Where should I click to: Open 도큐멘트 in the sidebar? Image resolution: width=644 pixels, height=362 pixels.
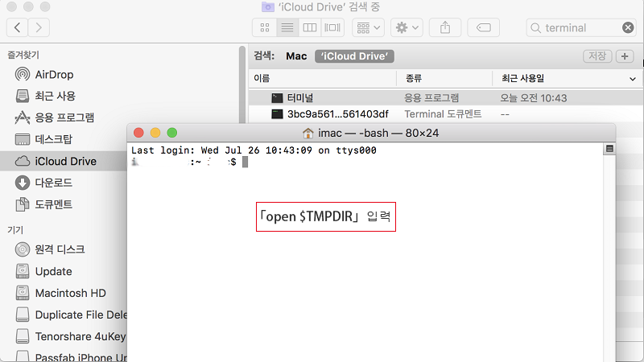[x=53, y=204]
